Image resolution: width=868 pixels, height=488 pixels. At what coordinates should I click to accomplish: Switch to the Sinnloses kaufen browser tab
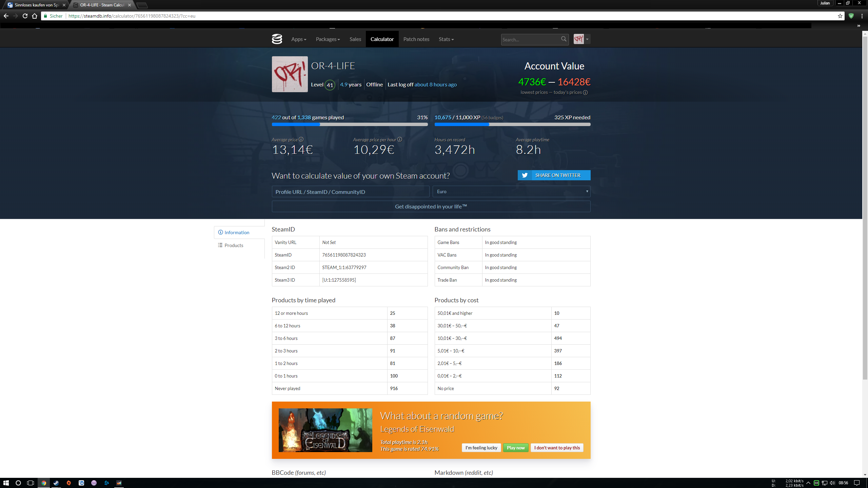[36, 5]
